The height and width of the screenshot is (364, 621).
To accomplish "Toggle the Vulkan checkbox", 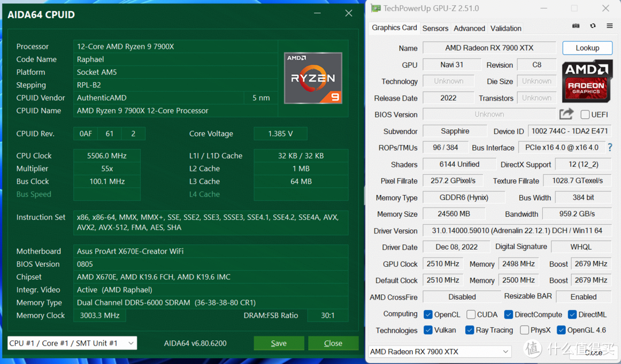I will tap(428, 330).
